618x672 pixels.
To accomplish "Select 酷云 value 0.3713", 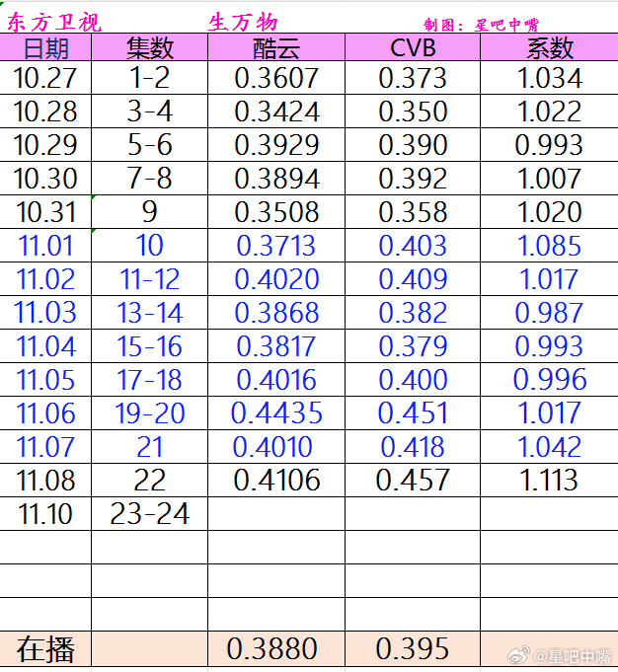I will (x=276, y=245).
